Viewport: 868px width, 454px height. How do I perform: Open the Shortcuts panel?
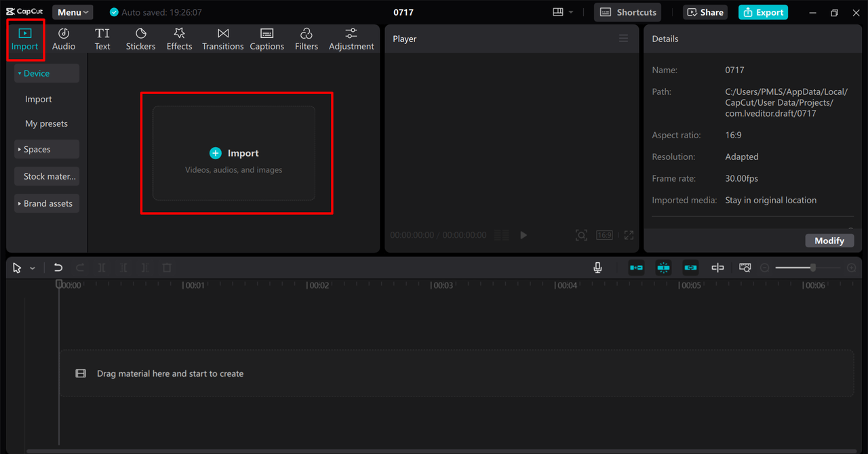pyautogui.click(x=628, y=12)
